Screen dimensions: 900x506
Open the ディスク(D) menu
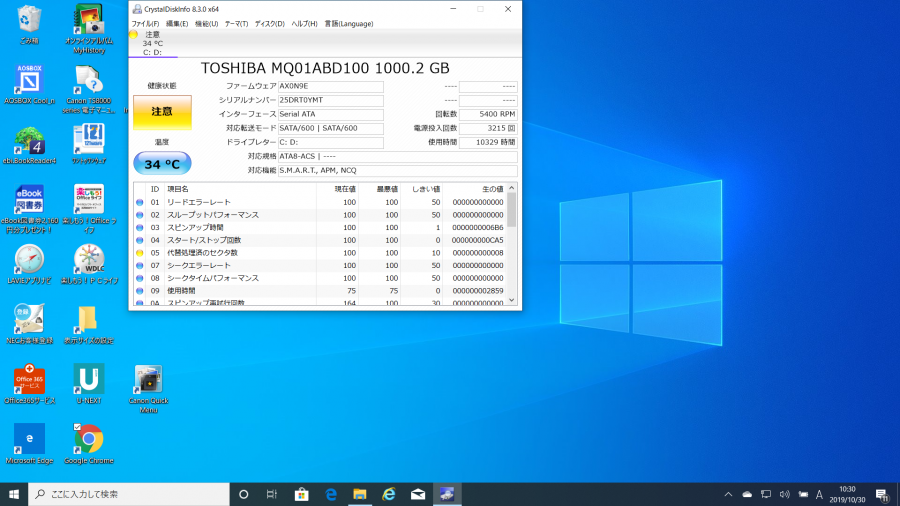pos(270,24)
